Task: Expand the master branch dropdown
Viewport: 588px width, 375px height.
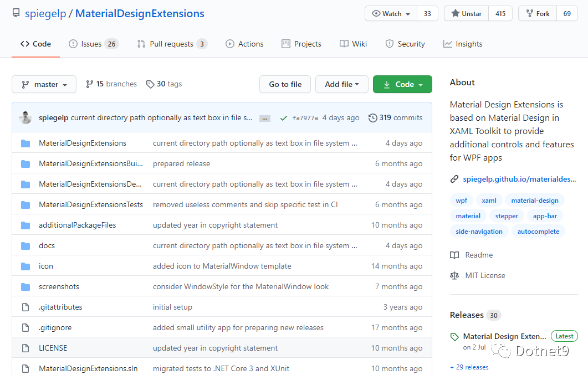Action: 44,84
